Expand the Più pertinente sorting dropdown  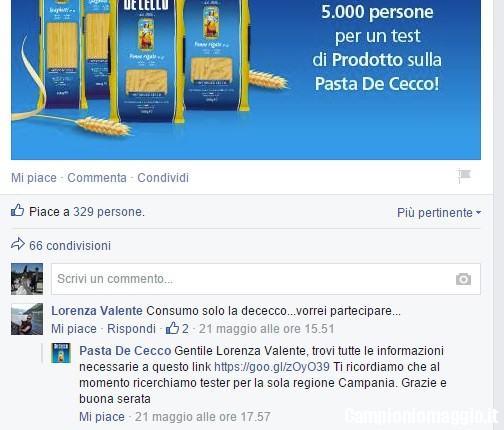439,213
